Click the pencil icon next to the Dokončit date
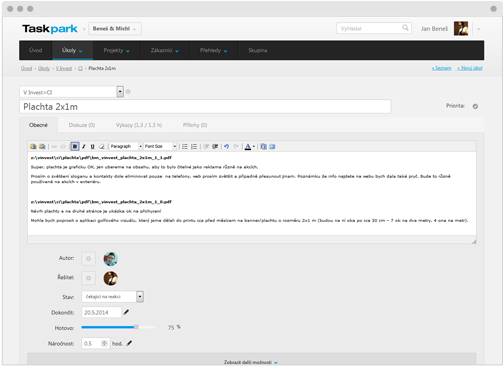The image size is (504, 367). (126, 312)
